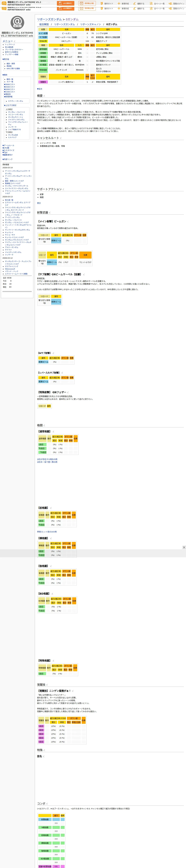
Task: Open ストライクフリーダムガンダム in update history
Action: pos(17,188)
